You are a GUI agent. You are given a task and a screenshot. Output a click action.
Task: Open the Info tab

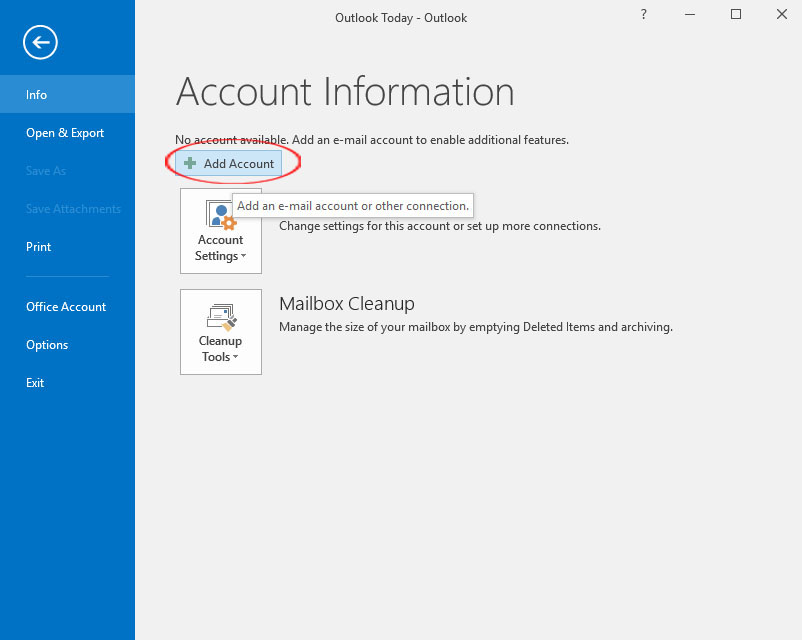tap(68, 95)
